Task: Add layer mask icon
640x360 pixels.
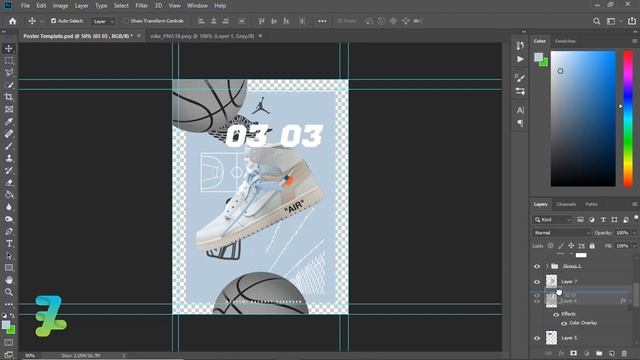Action: [573, 353]
